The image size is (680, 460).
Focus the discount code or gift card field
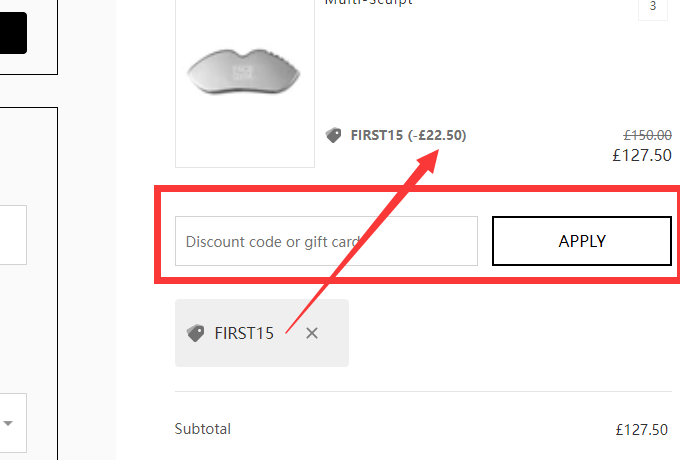(325, 241)
